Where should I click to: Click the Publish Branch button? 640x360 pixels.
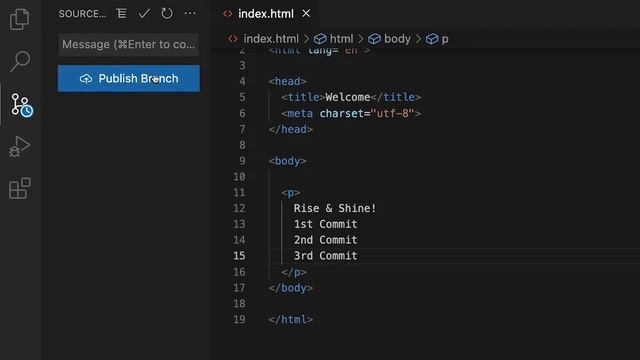click(129, 78)
